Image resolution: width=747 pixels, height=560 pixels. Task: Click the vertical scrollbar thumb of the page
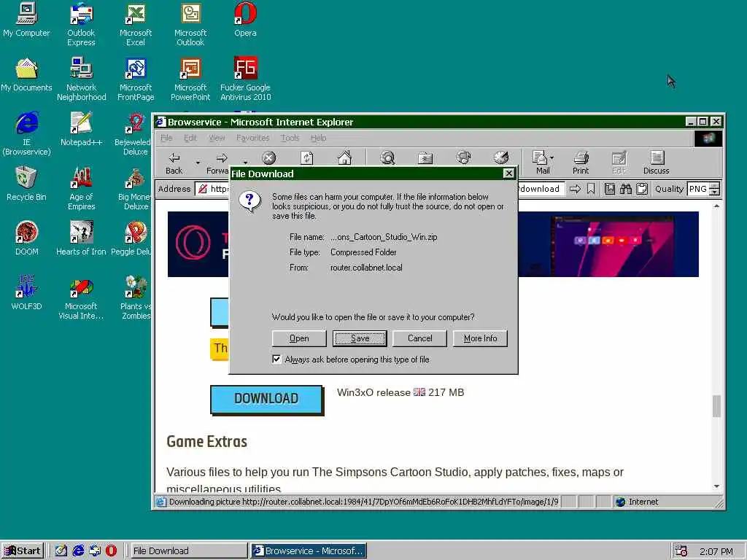click(716, 405)
